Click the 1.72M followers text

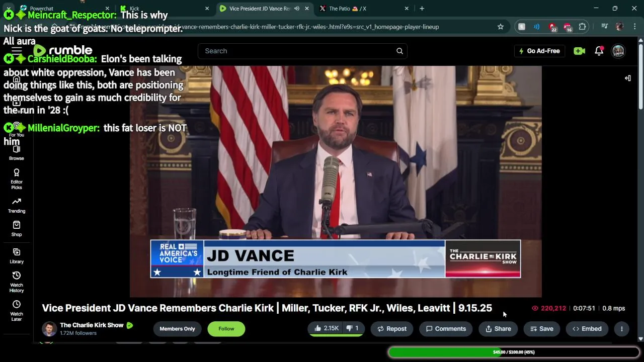coord(78,333)
